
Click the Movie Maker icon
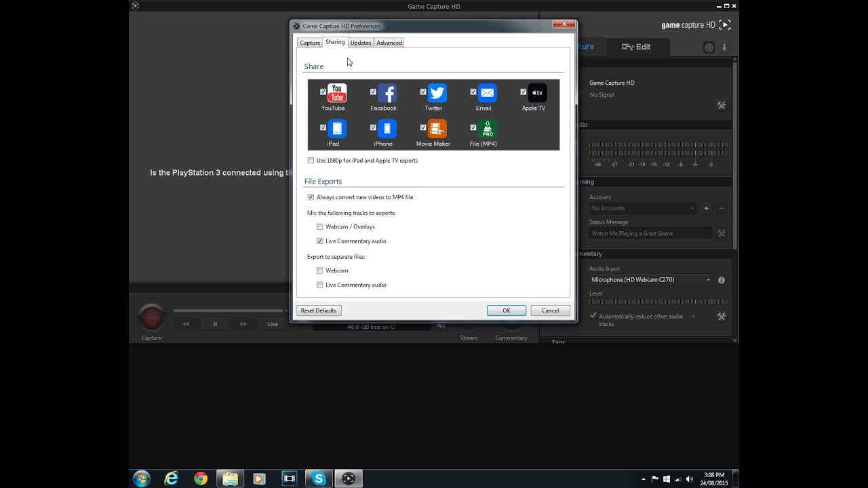[437, 129]
